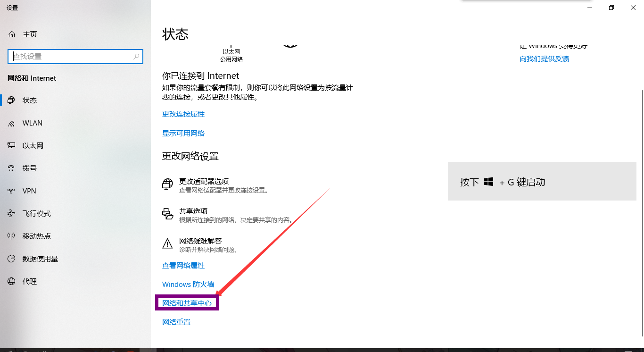
Task: Click the 公用网络 label
Action: 231,59
